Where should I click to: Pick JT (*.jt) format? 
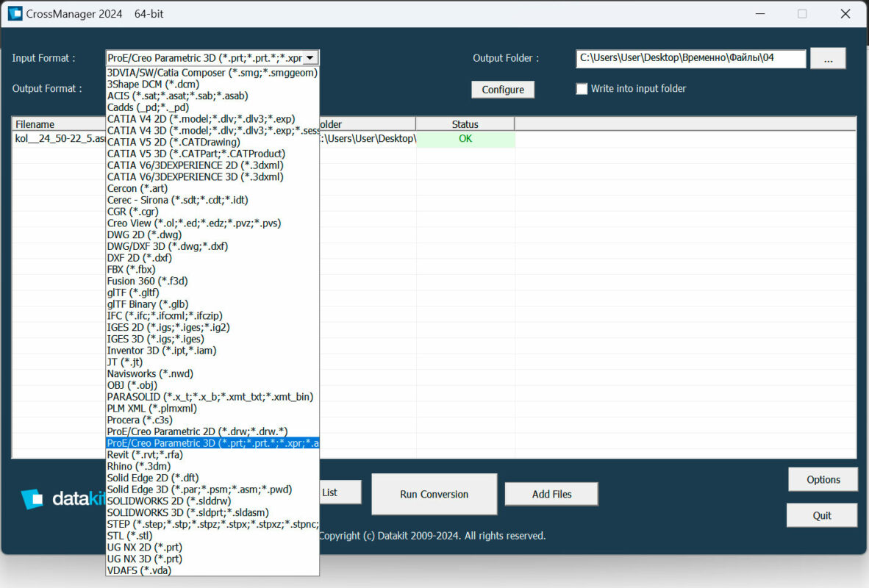212,362
